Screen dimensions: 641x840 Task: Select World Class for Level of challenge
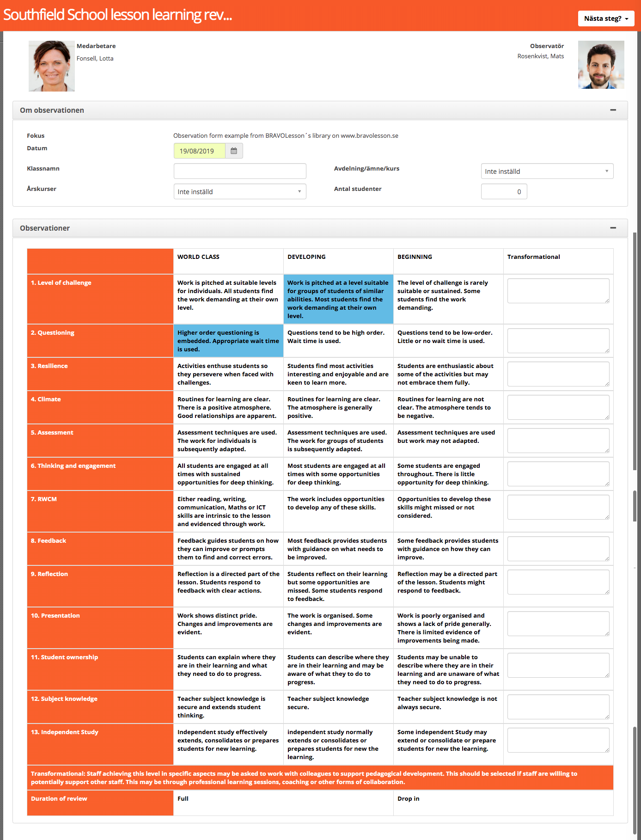coord(228,299)
